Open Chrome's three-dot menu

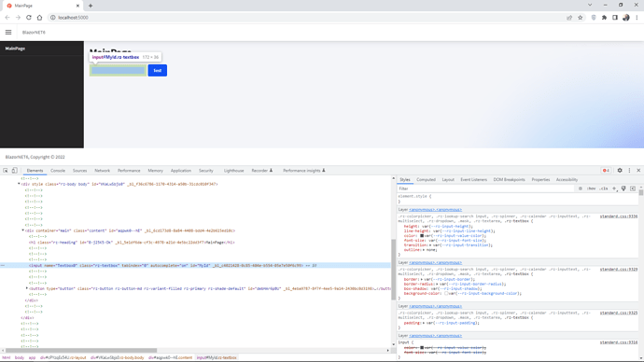coord(637,18)
